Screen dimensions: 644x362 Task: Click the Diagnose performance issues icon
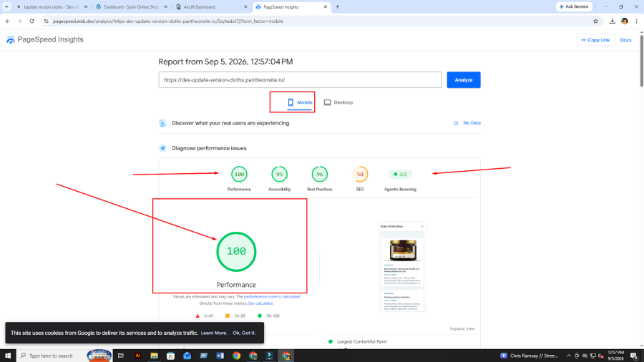tap(162, 148)
